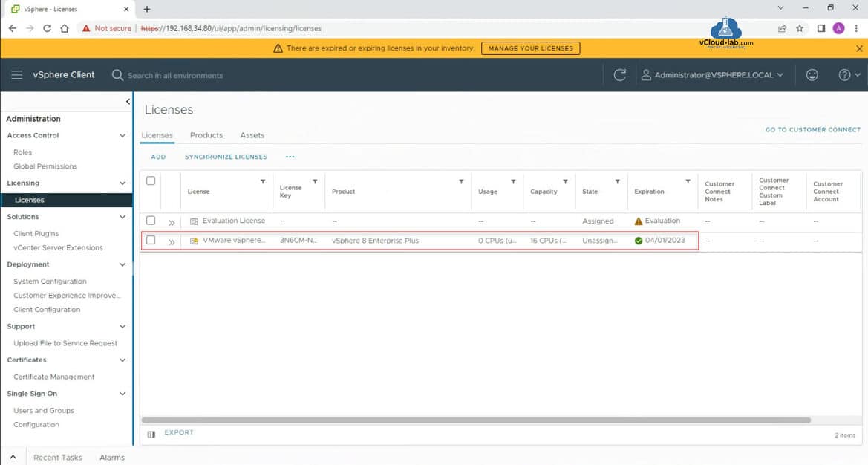868x465 pixels.
Task: Open more license actions ellipsis
Action: [x=290, y=157]
